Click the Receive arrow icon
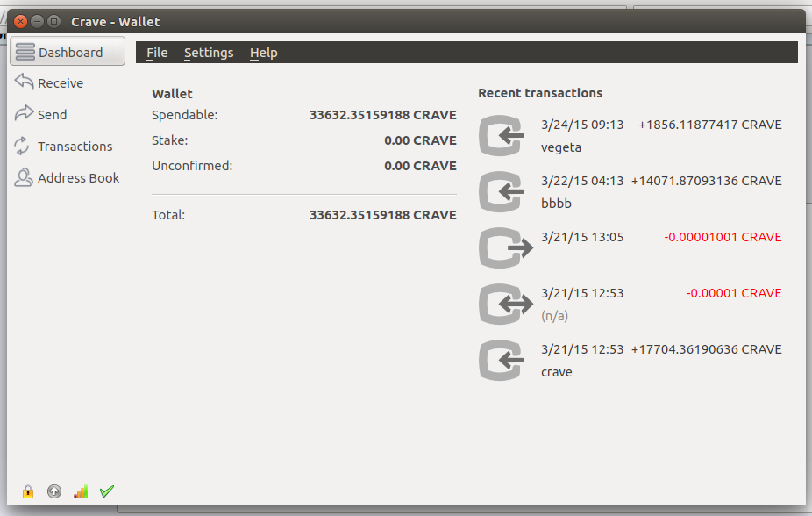Image resolution: width=812 pixels, height=516 pixels. click(24, 81)
